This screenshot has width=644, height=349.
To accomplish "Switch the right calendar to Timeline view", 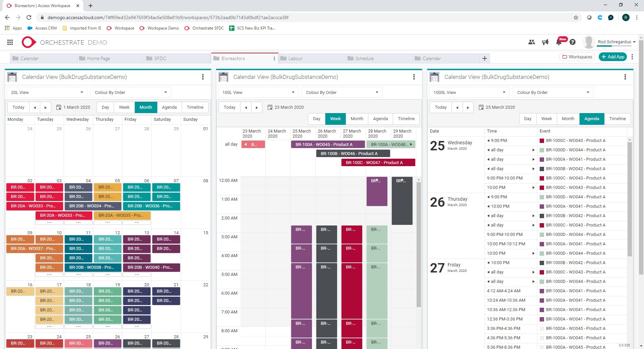I will pyautogui.click(x=617, y=118).
